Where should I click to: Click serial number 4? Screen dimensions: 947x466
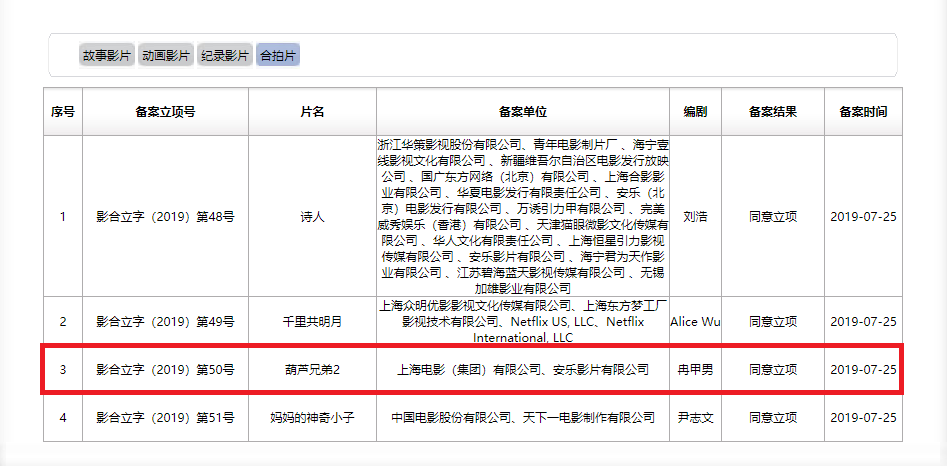tap(63, 417)
